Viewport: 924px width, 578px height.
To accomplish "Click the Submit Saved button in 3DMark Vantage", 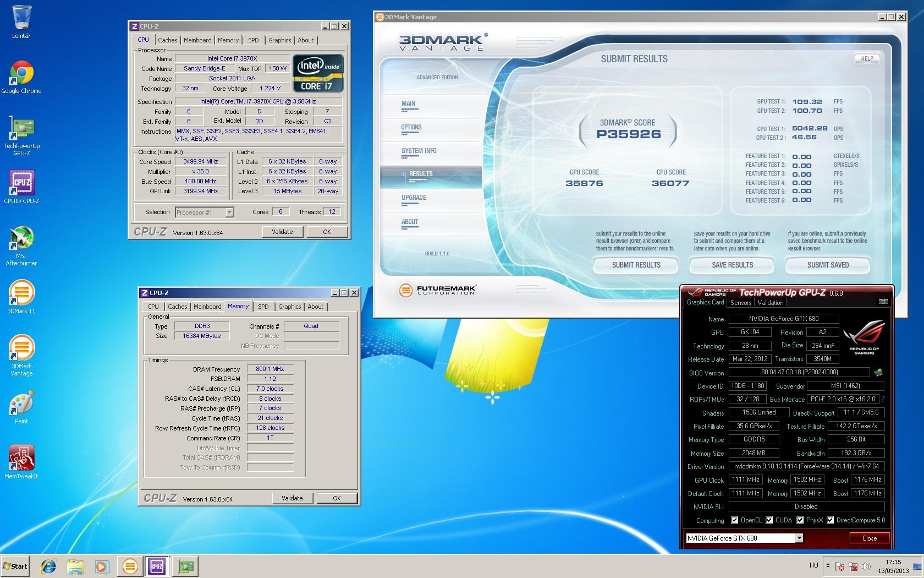I will (x=828, y=265).
